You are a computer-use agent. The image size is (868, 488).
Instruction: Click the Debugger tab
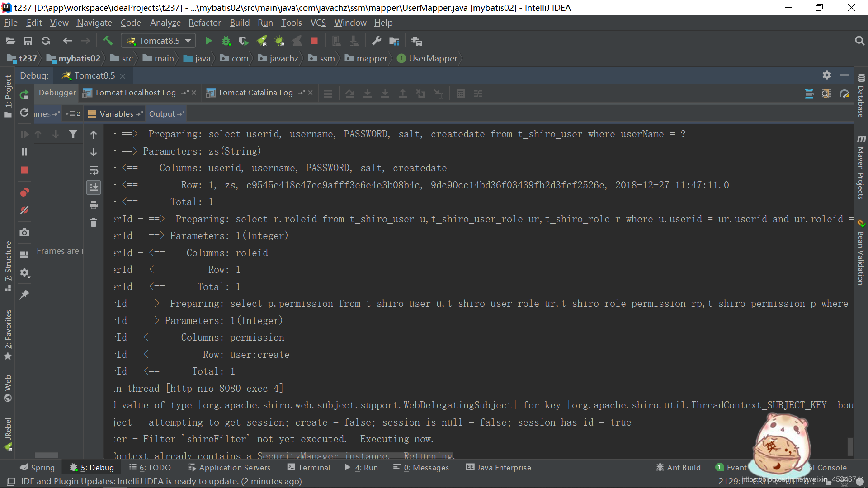[58, 93]
